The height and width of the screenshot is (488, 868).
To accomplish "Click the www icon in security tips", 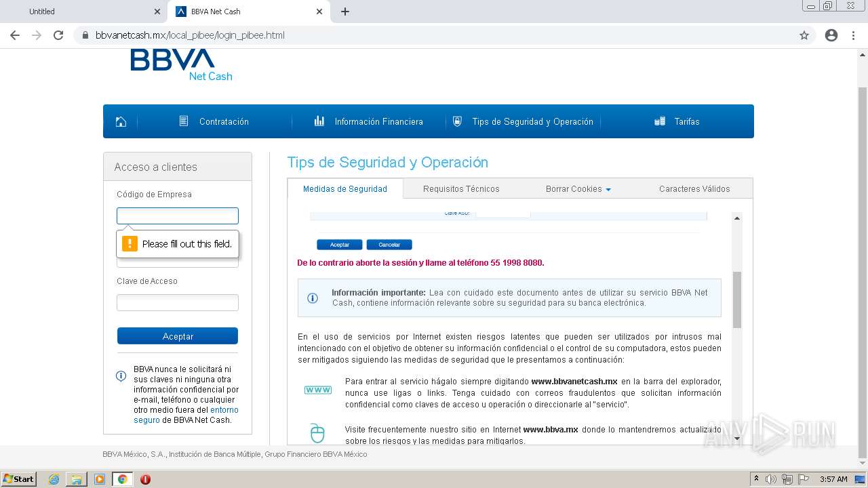I will tap(317, 390).
